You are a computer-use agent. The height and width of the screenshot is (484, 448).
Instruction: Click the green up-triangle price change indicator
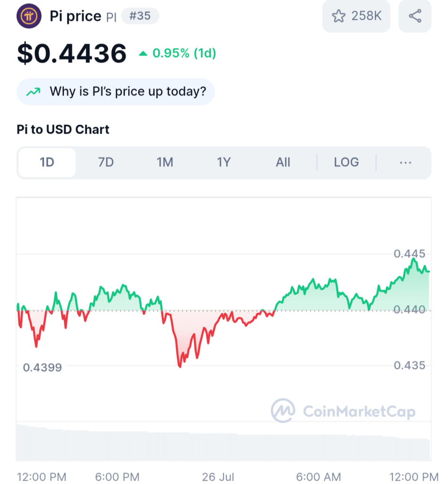[x=143, y=54]
